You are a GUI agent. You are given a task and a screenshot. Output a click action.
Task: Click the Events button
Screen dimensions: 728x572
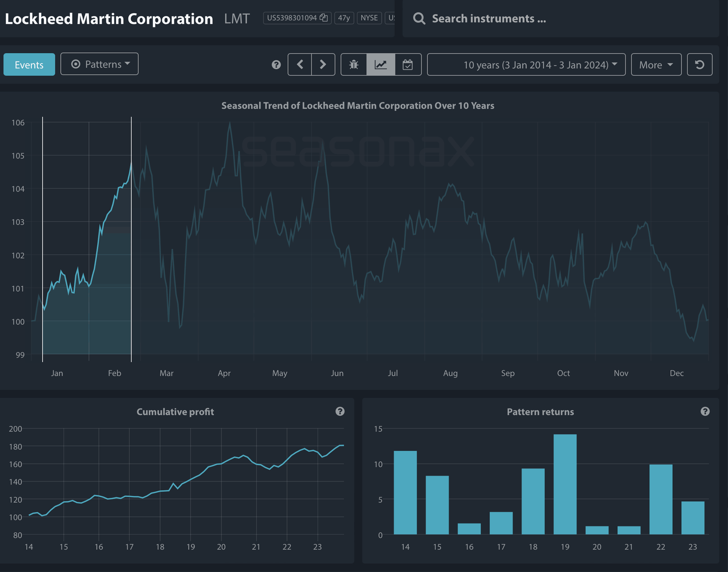pyautogui.click(x=29, y=64)
